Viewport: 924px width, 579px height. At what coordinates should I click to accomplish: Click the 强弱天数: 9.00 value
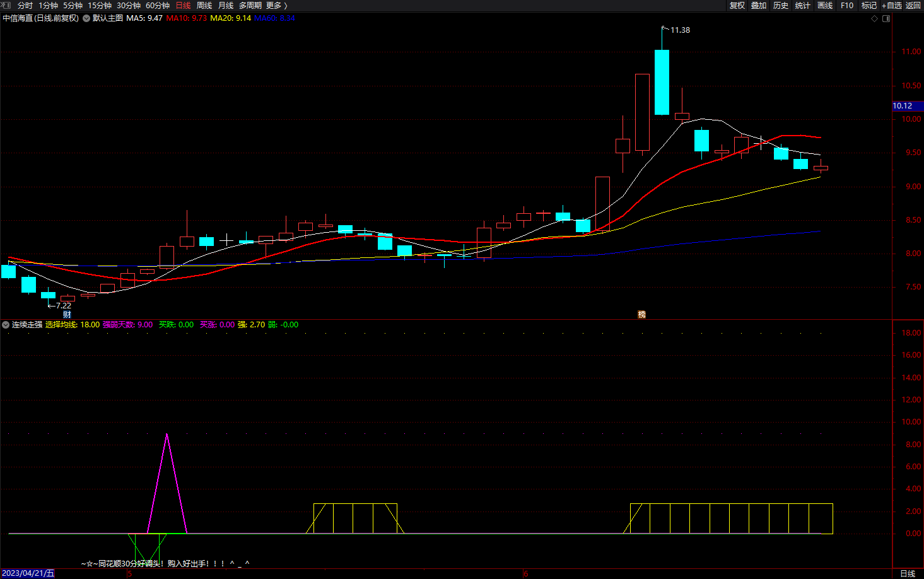(x=128, y=325)
